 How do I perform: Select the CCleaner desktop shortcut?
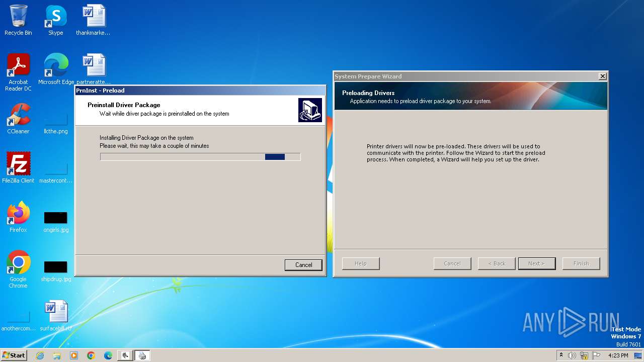tap(18, 119)
